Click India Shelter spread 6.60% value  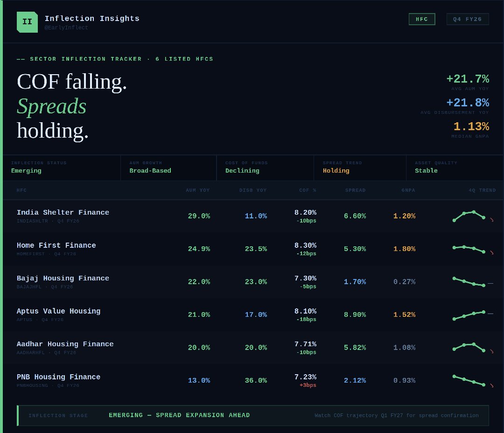coord(355,216)
